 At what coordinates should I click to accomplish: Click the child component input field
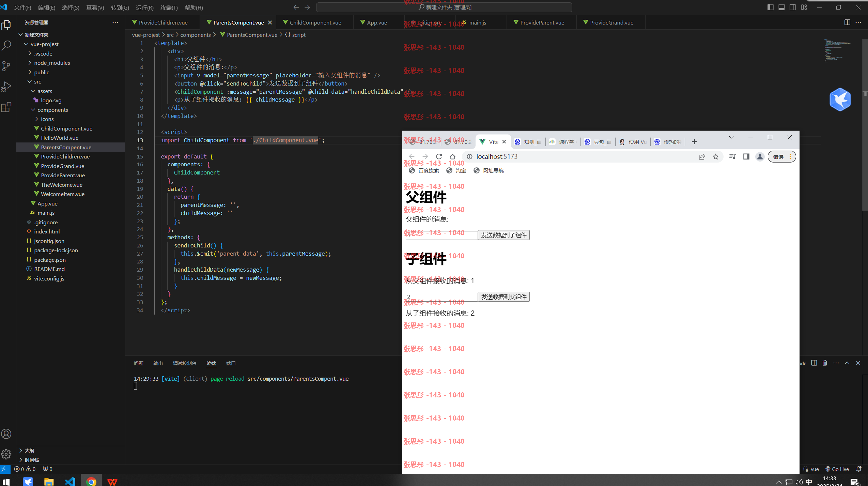(441, 297)
